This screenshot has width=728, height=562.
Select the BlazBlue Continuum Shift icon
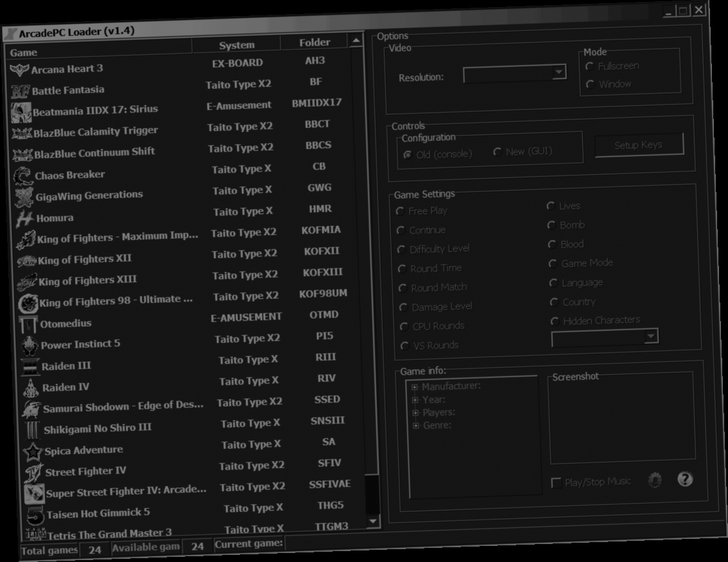pyautogui.click(x=22, y=155)
